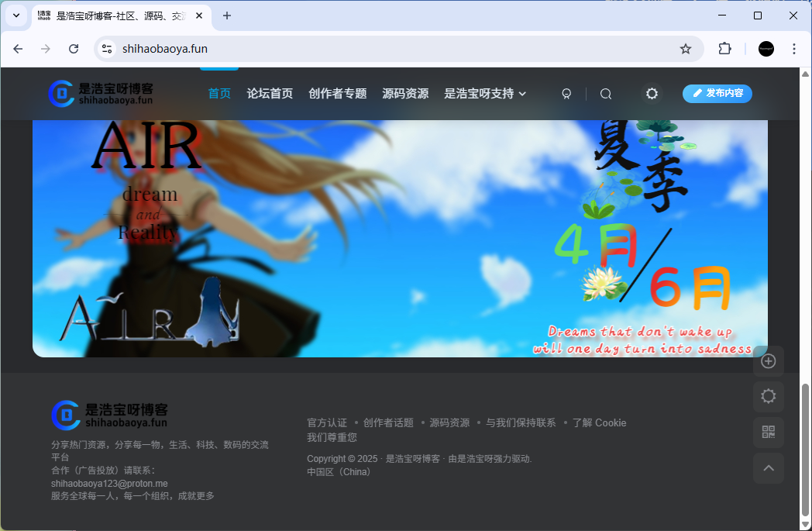The width and height of the screenshot is (812, 531).
Task: Open a new tab with plus button
Action: click(x=227, y=16)
